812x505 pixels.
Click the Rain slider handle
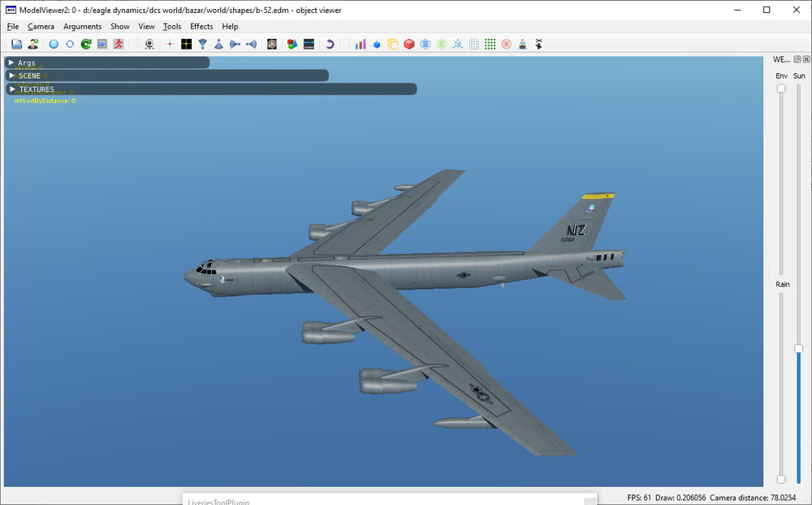tap(781, 479)
